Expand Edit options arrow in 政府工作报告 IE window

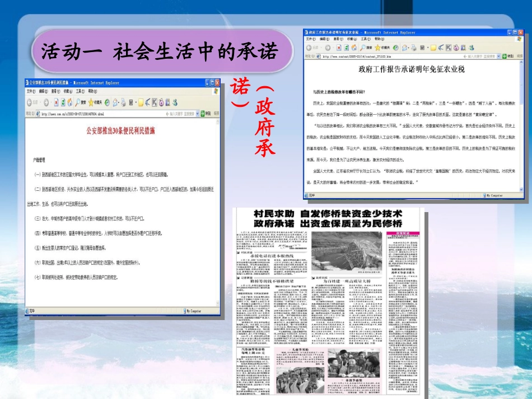pyautogui.click(x=428, y=48)
